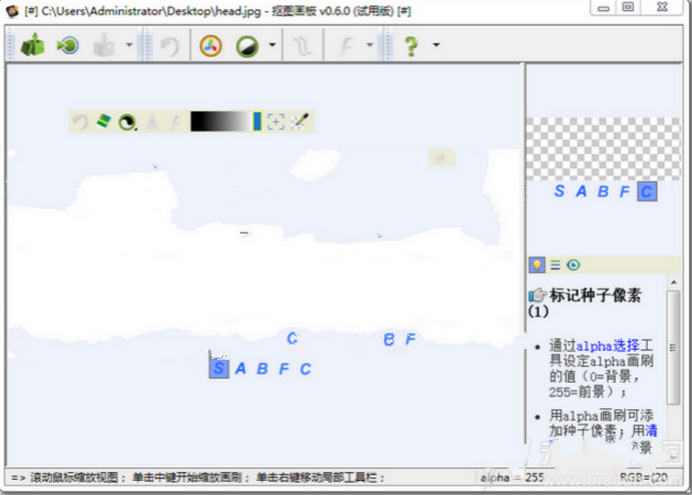The height and width of the screenshot is (495, 692).
Task: Click the main toolbar undo arrow
Action: coord(170,46)
